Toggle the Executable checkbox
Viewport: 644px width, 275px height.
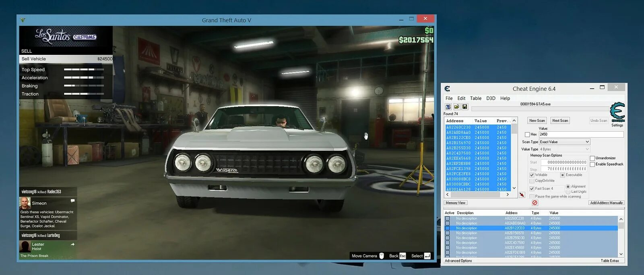click(x=563, y=175)
